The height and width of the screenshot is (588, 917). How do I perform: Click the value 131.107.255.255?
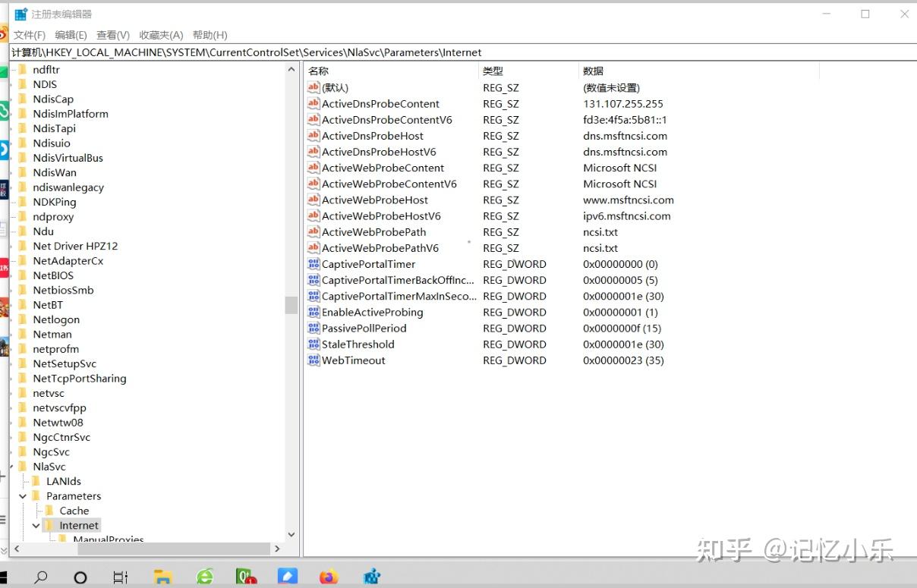click(622, 103)
